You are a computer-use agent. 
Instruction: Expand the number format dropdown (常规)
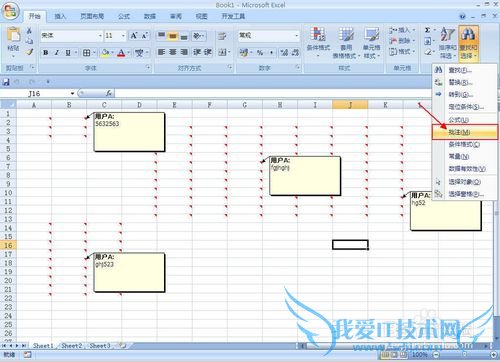click(x=296, y=35)
